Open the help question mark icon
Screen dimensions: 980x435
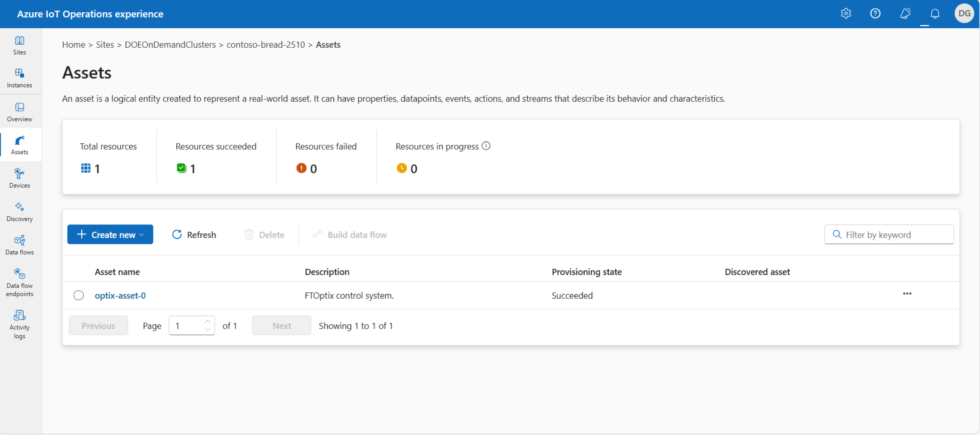pos(875,13)
